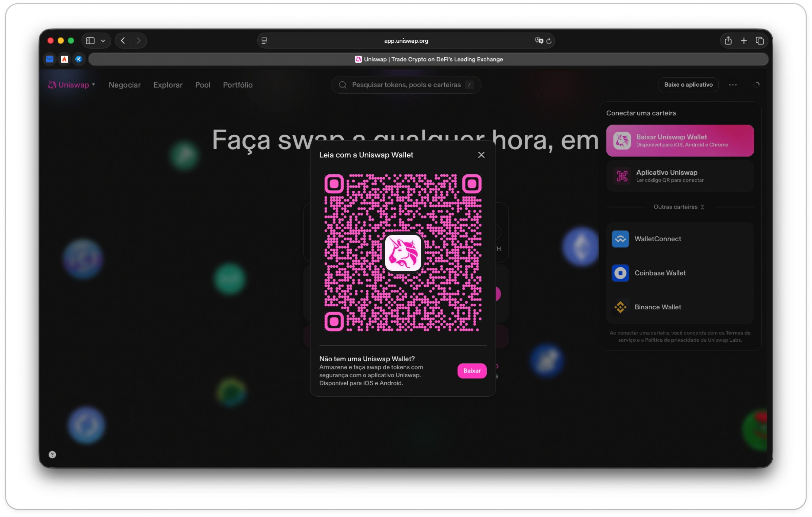Click the translate page icon
Viewport: 812px width, 517px height.
coord(539,41)
